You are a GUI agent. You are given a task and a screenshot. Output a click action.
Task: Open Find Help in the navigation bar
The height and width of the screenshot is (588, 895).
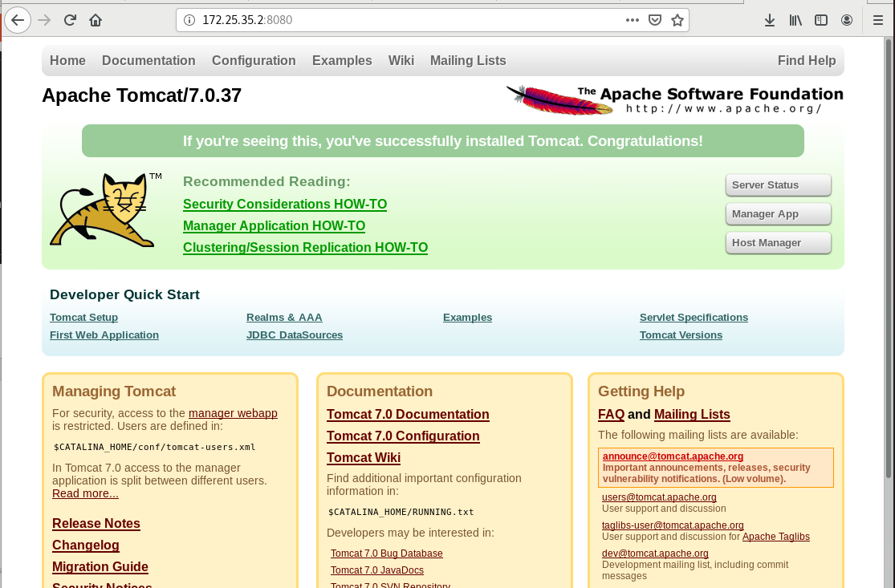pyautogui.click(x=807, y=60)
